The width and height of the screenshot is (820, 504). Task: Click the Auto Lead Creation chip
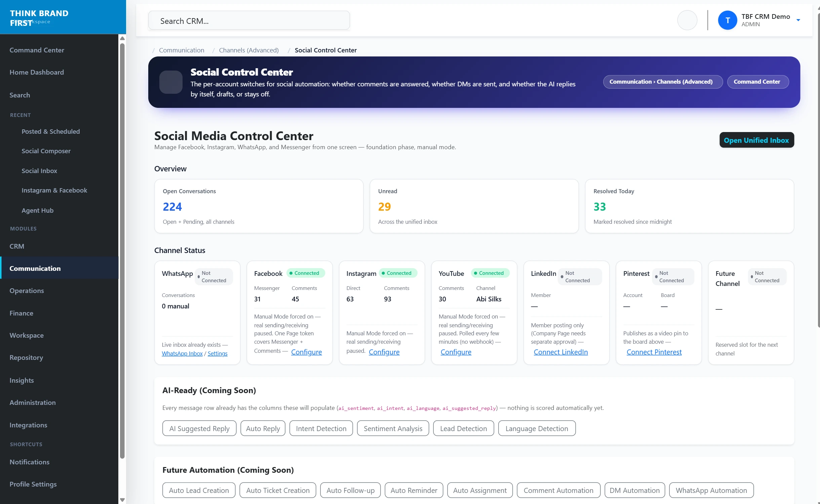[199, 490]
